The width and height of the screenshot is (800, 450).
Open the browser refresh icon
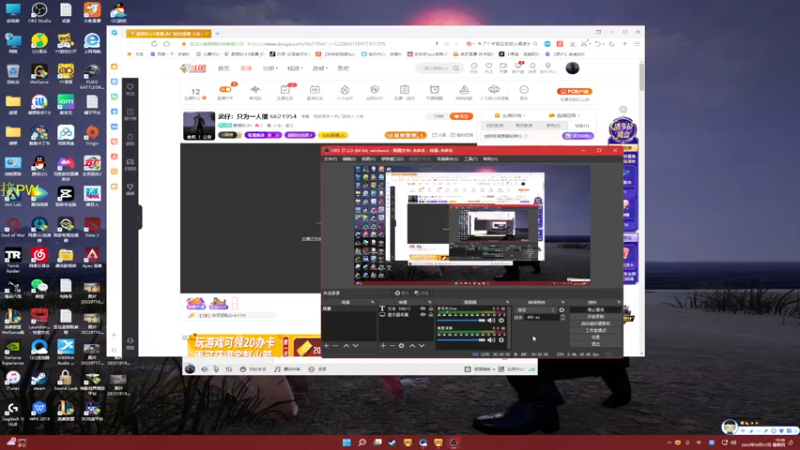154,44
